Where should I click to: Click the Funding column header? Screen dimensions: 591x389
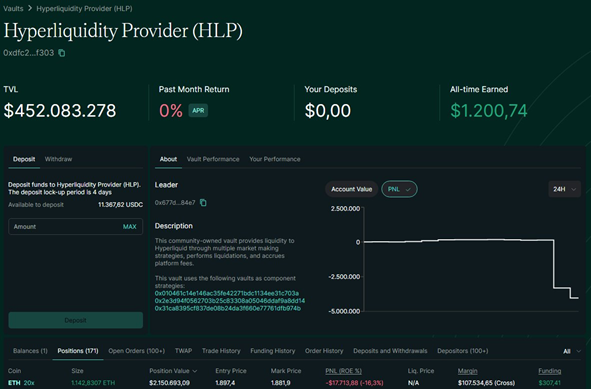pyautogui.click(x=550, y=371)
